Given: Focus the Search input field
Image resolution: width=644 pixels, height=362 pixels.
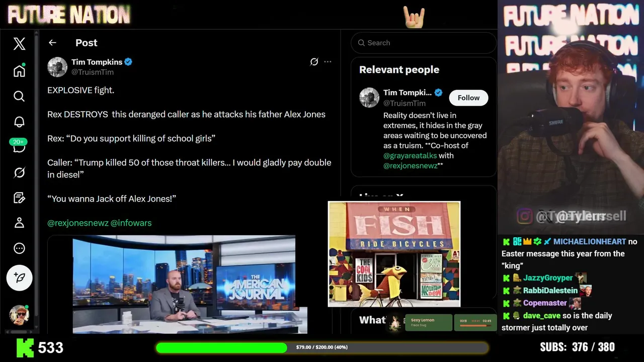Looking at the screenshot, I should (x=424, y=43).
